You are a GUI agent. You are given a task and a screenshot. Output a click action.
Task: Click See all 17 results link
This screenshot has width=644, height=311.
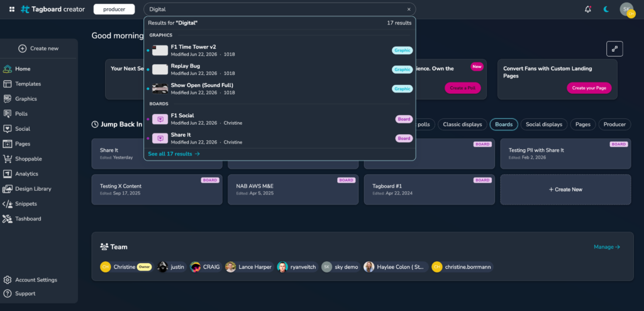174,154
